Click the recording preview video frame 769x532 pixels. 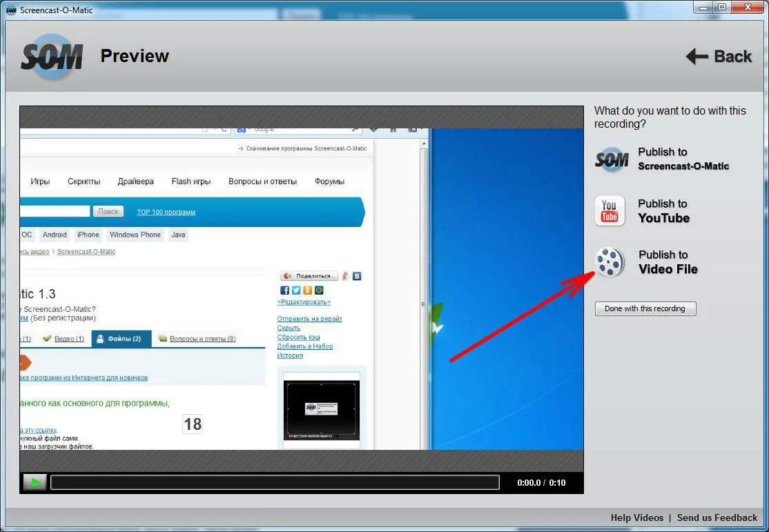coord(302,289)
